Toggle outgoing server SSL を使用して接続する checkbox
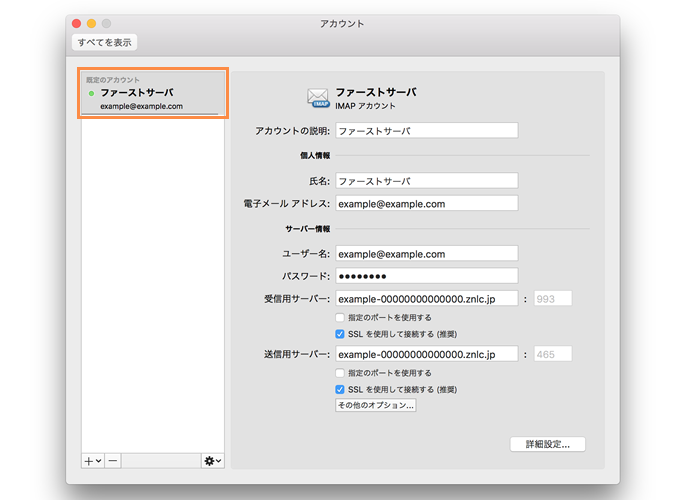Screen dimensions: 676x500 pyautogui.click(x=340, y=389)
